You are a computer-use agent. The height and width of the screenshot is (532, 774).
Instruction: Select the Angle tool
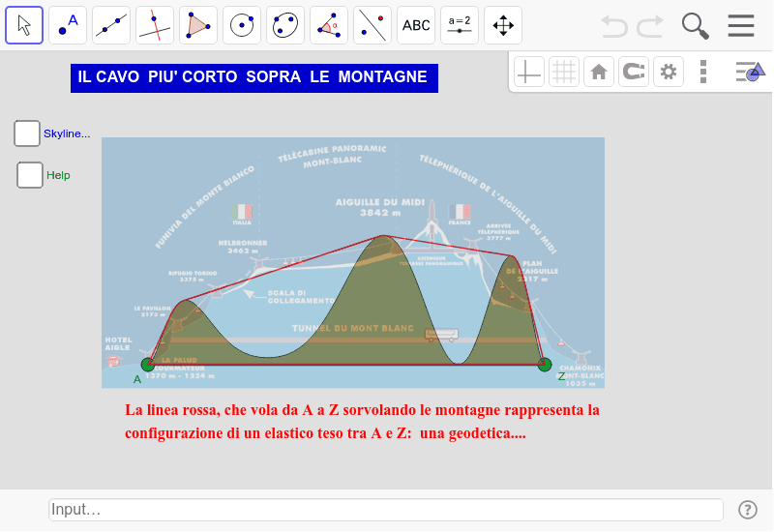(x=329, y=25)
